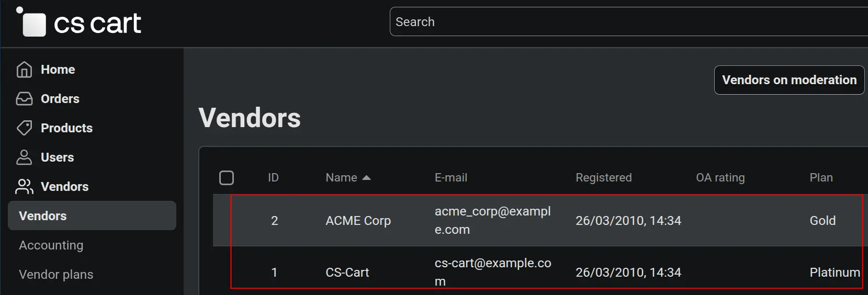The image size is (868, 295).
Task: Sort the table by OA rating column
Action: point(720,178)
